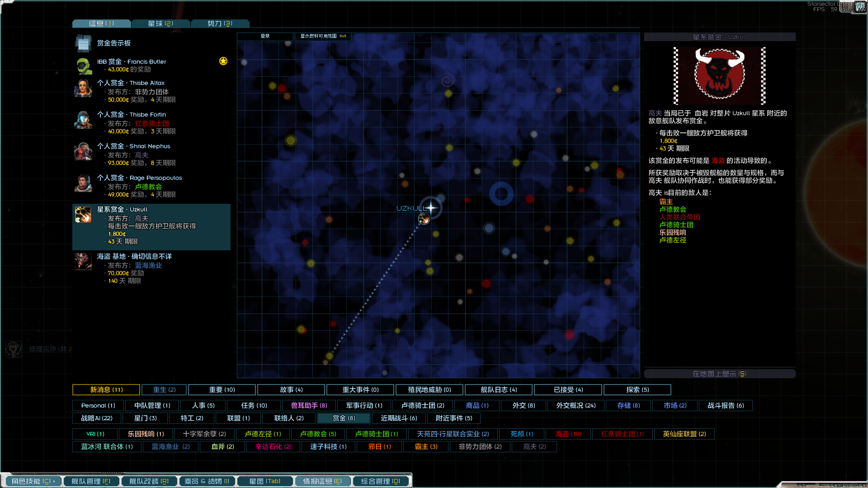This screenshot has height=488, width=868.
Task: Open 星图 [Tab] panel
Action: 264,481
